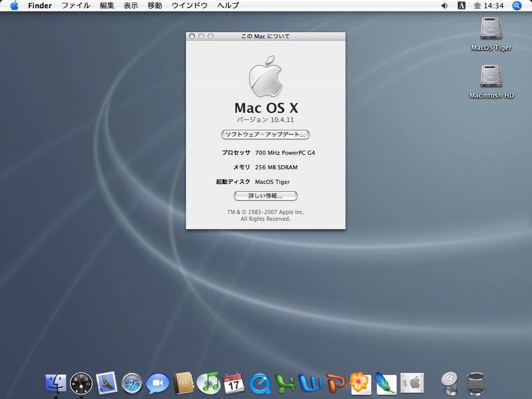Screen dimensions: 532x399
Task: Click the この Mac について title bar
Action: (x=265, y=36)
